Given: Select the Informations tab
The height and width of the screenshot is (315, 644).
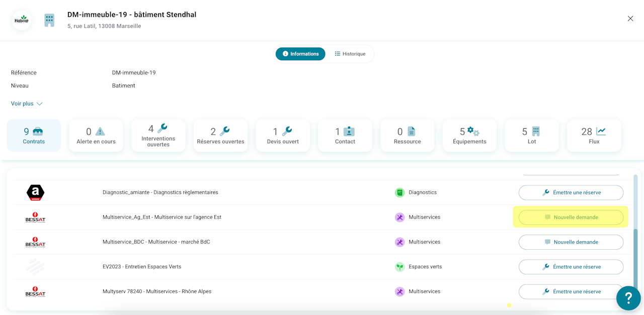Looking at the screenshot, I should point(300,54).
